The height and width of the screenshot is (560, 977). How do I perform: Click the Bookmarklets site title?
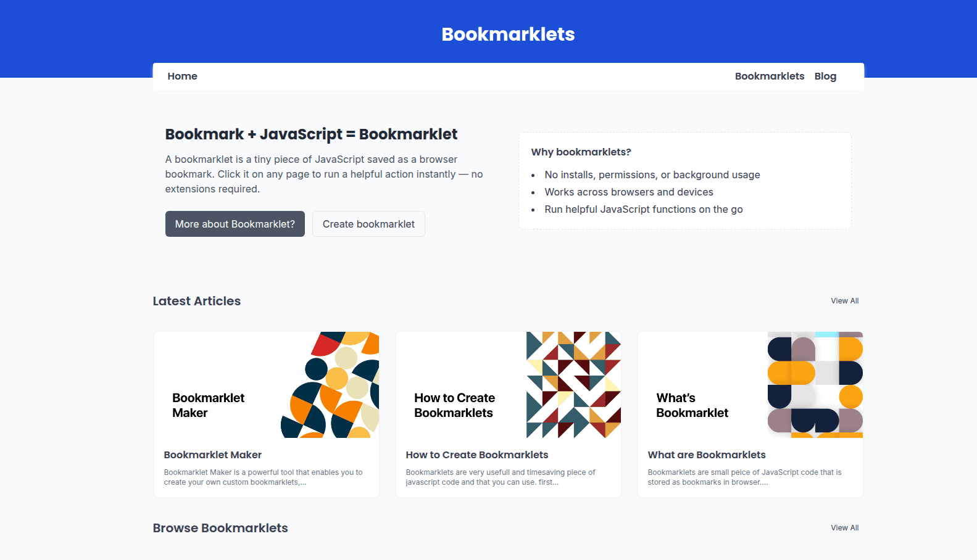click(507, 34)
